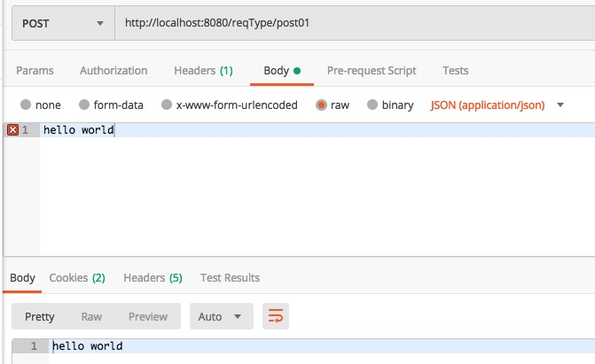Click the Preview response view button
The width and height of the screenshot is (595, 364).
click(148, 316)
